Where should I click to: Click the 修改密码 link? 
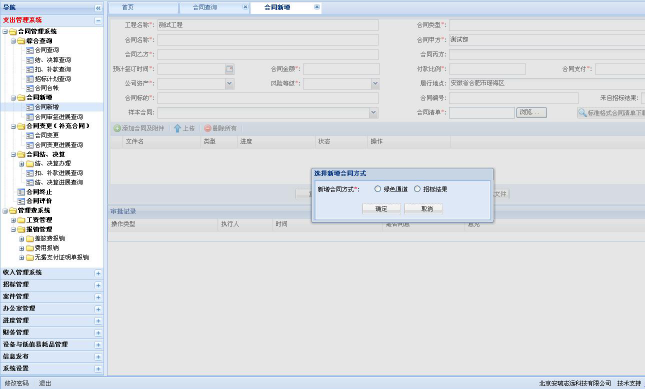point(17,383)
